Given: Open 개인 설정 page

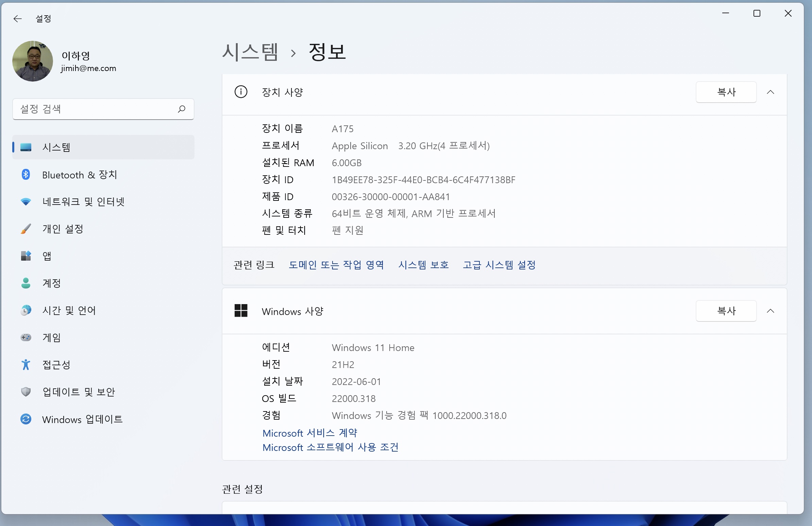Looking at the screenshot, I should tap(63, 229).
